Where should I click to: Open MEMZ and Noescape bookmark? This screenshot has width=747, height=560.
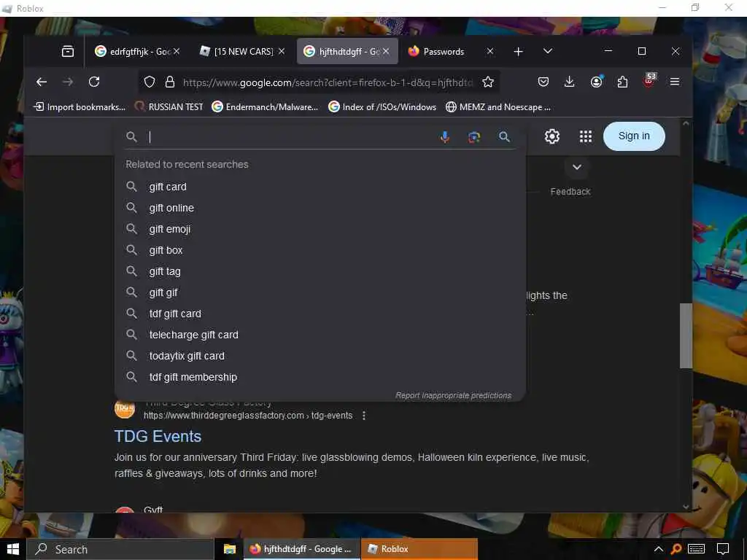click(x=498, y=107)
